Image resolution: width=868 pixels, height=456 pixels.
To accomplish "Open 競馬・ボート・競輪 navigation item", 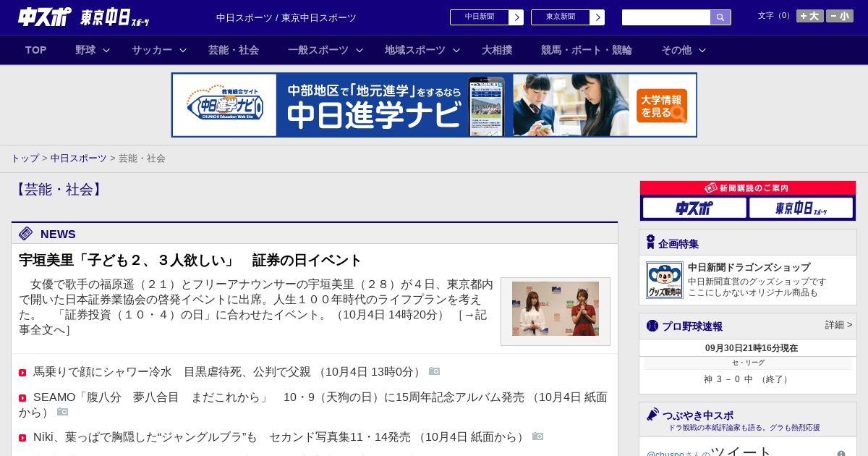I will 587,50.
